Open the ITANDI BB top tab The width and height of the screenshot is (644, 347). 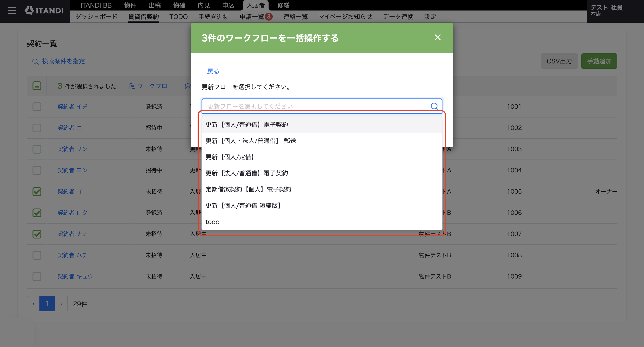point(96,5)
